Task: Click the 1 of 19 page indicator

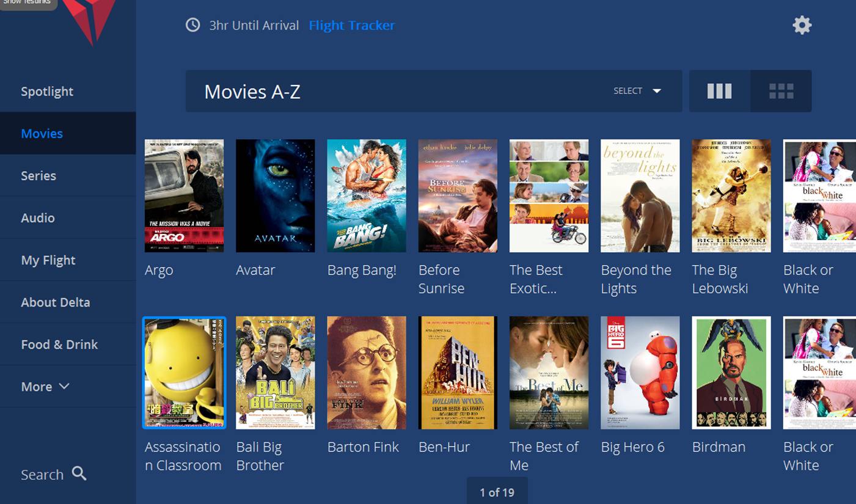Action: tap(497, 491)
